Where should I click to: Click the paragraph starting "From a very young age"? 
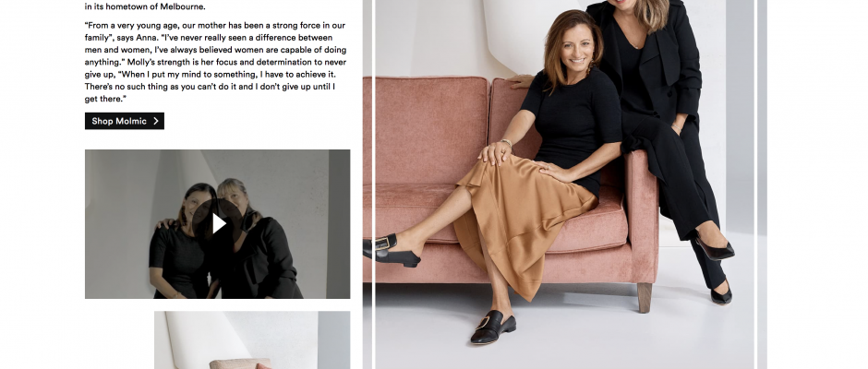coord(215,62)
